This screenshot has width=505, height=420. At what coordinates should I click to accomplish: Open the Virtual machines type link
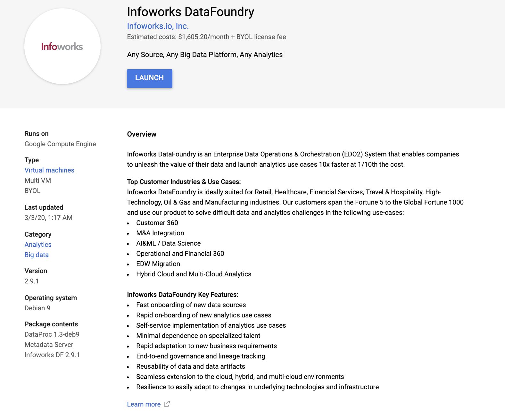[x=49, y=170]
